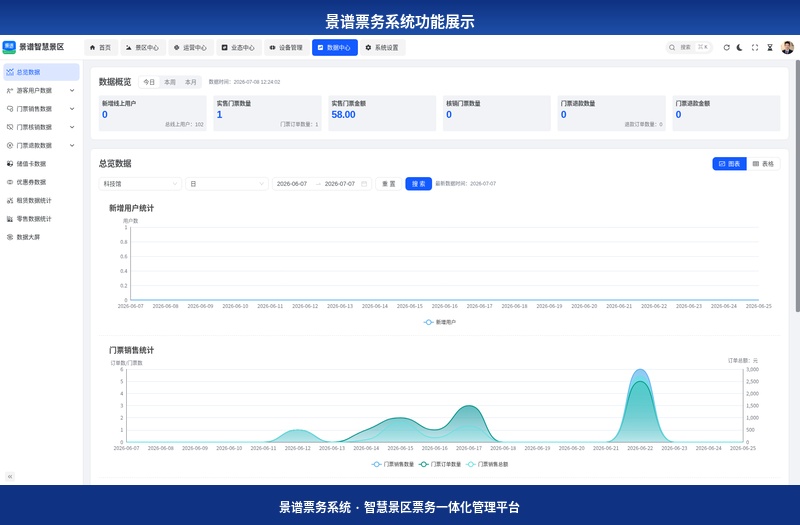Click the 核销门票数量 stat card
The image size is (800, 525).
[x=497, y=113]
